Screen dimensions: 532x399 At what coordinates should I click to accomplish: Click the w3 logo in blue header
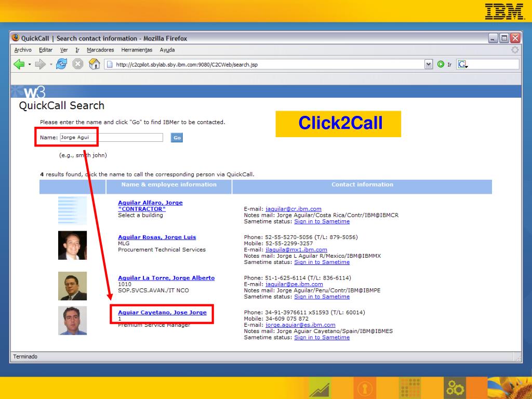34,92
